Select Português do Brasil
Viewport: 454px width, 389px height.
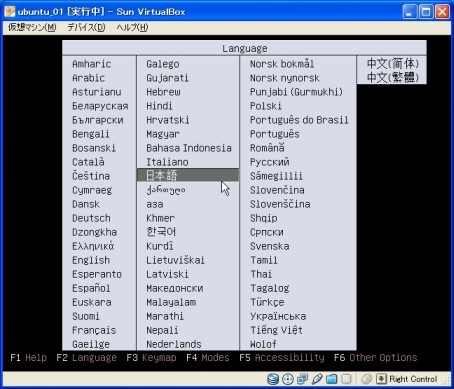(299, 120)
